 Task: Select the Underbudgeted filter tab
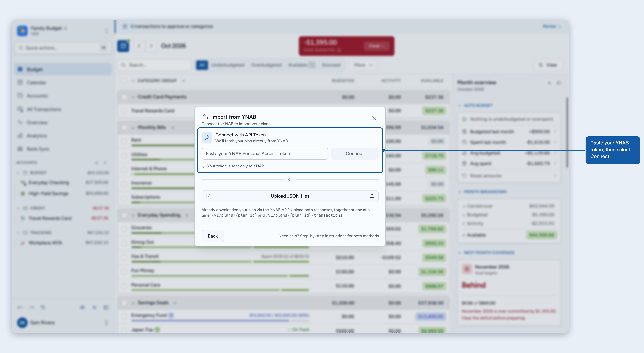pos(228,65)
